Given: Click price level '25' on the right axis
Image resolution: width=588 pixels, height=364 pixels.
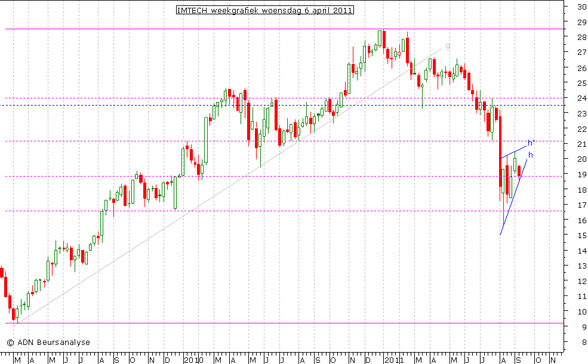Looking at the screenshot, I should click(581, 83).
